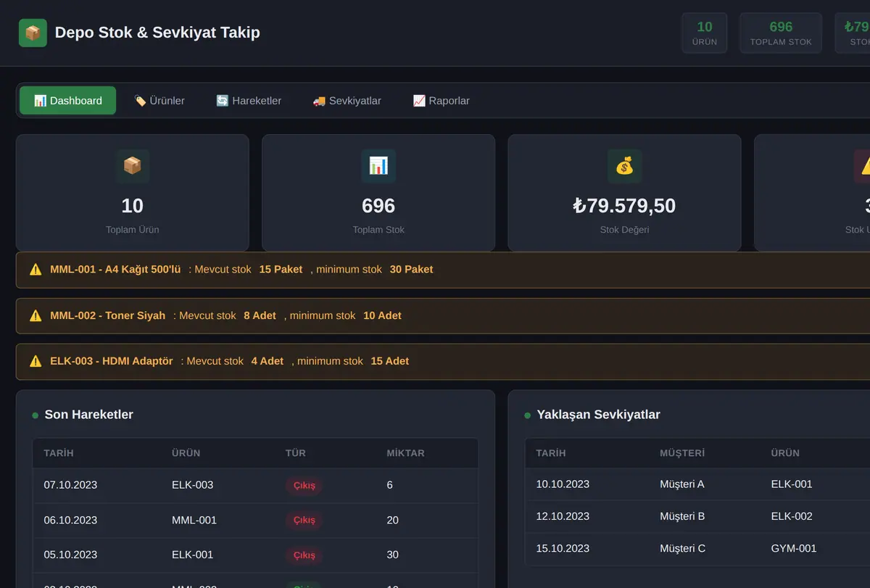The width and height of the screenshot is (870, 588).
Task: Click quantity 30 in the 05.10.2023 row
Action: pos(393,555)
